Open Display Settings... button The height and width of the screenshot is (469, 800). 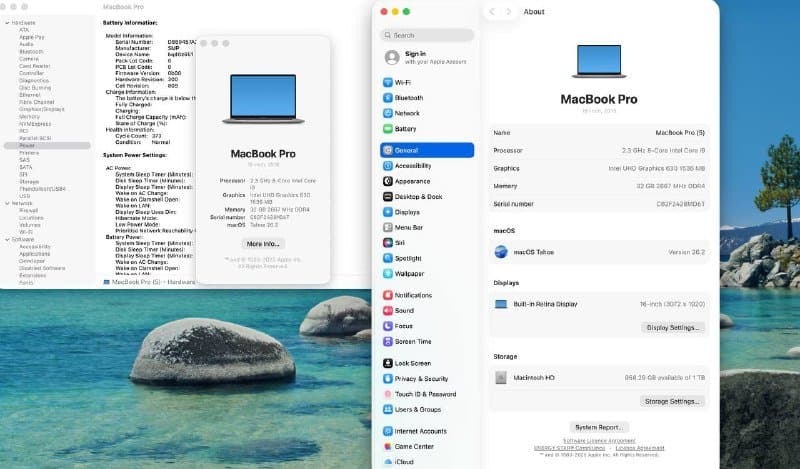click(673, 328)
